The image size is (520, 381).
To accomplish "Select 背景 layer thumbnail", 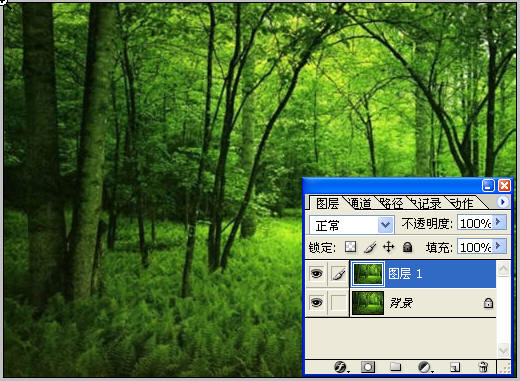I will click(x=368, y=303).
